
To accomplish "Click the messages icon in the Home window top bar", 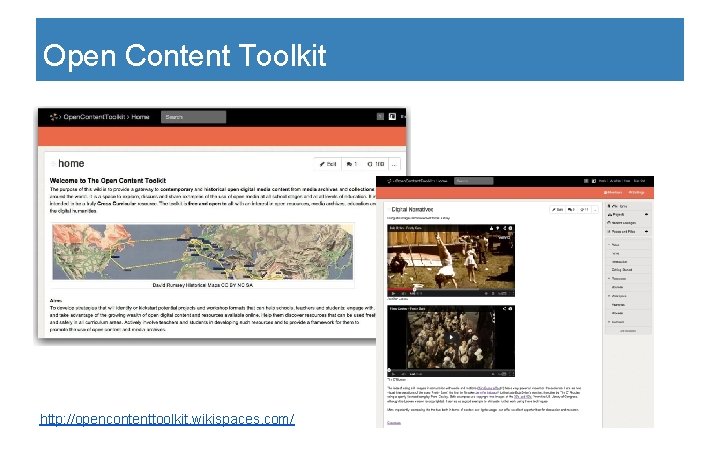I will tap(380, 117).
